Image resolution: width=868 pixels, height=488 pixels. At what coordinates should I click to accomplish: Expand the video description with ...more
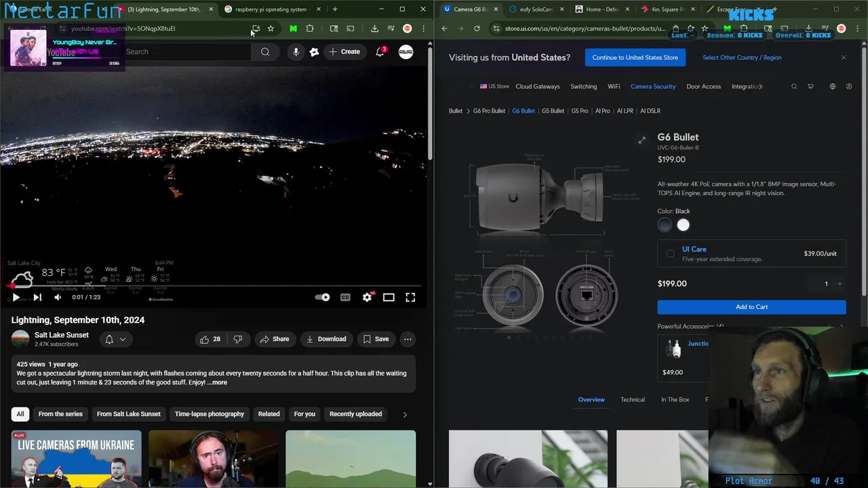tap(218, 382)
